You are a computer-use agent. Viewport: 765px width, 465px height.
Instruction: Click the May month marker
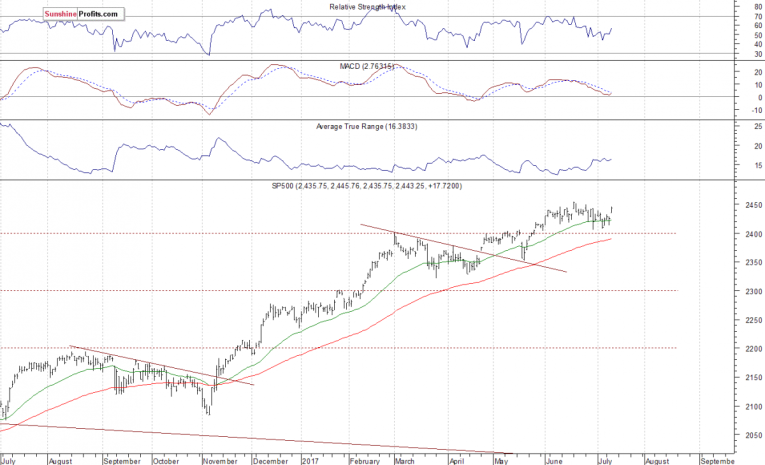[x=502, y=460]
